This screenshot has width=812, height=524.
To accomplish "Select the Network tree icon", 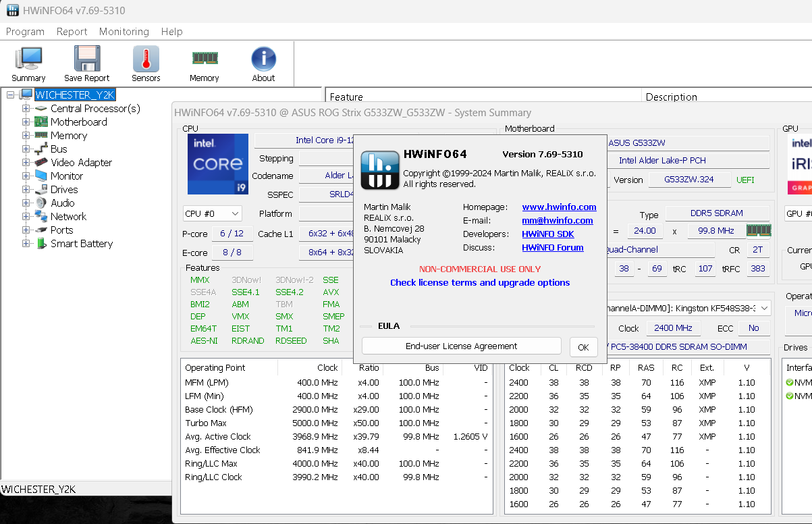I will coord(41,217).
